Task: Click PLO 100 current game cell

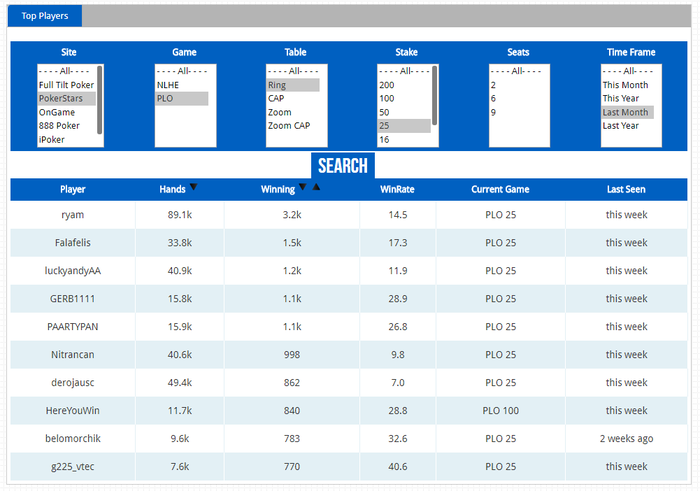Action: point(500,411)
